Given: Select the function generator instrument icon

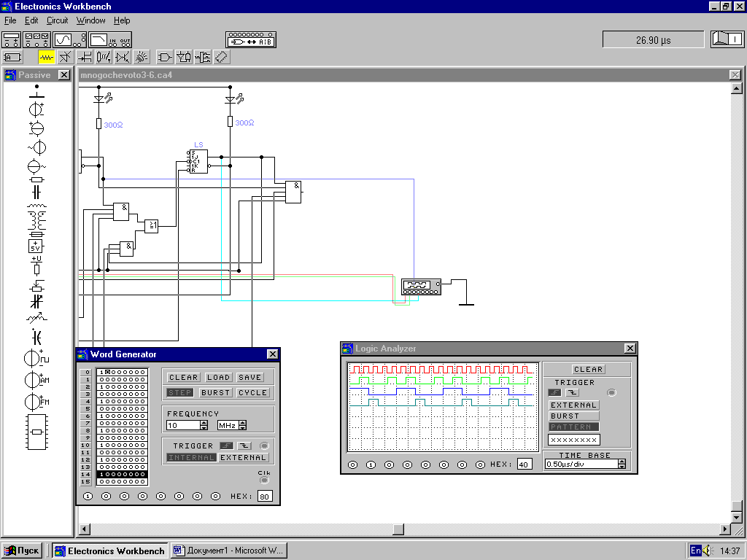Looking at the screenshot, I should (x=36, y=40).
